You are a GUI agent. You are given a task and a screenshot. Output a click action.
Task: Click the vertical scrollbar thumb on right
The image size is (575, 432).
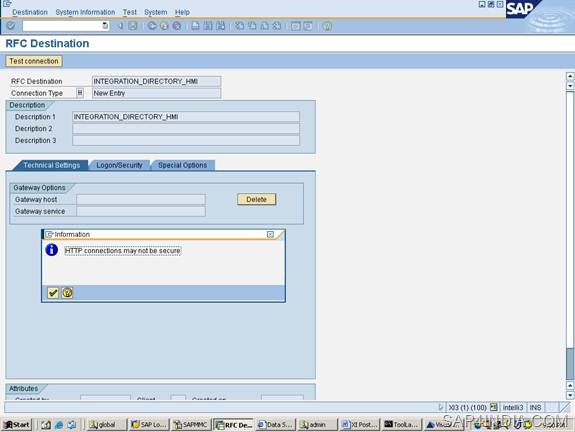(x=570, y=364)
